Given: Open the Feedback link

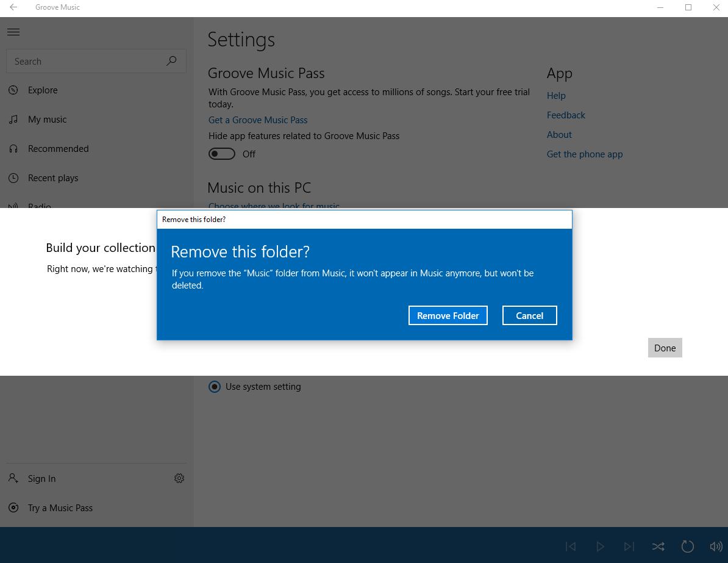Looking at the screenshot, I should 565,115.
